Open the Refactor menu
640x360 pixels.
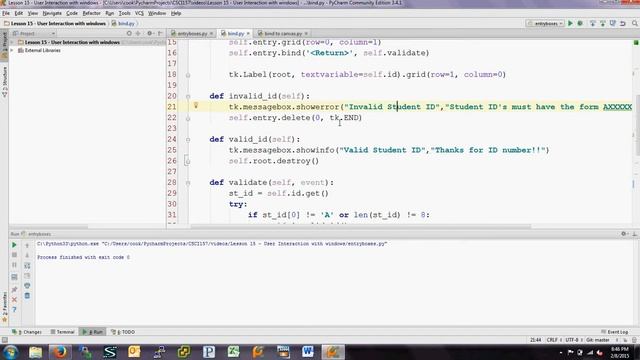tap(91, 13)
